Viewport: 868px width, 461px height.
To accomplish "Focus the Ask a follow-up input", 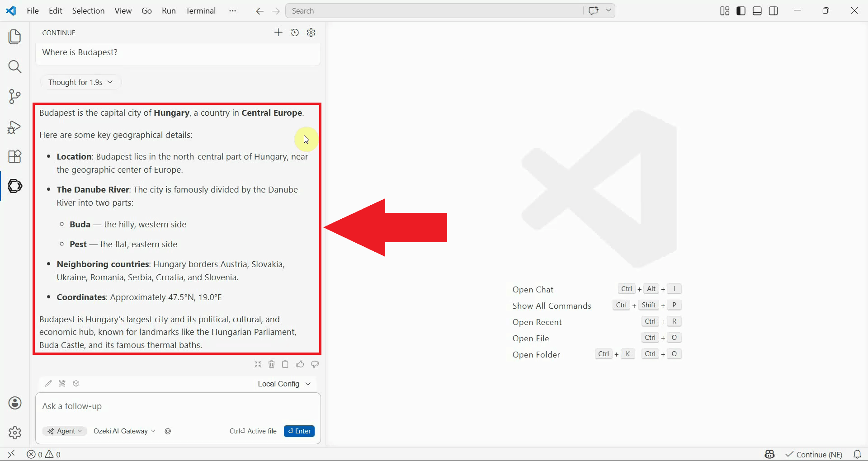I will pyautogui.click(x=178, y=406).
